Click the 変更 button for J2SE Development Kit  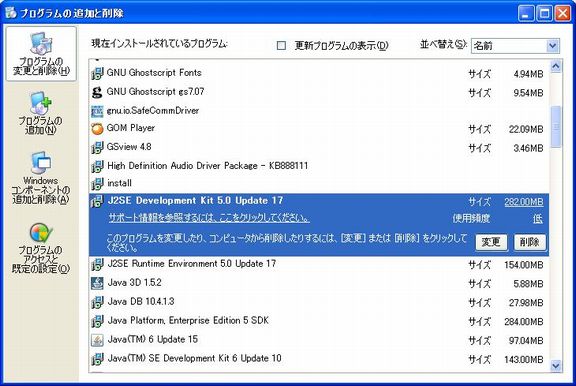point(491,242)
